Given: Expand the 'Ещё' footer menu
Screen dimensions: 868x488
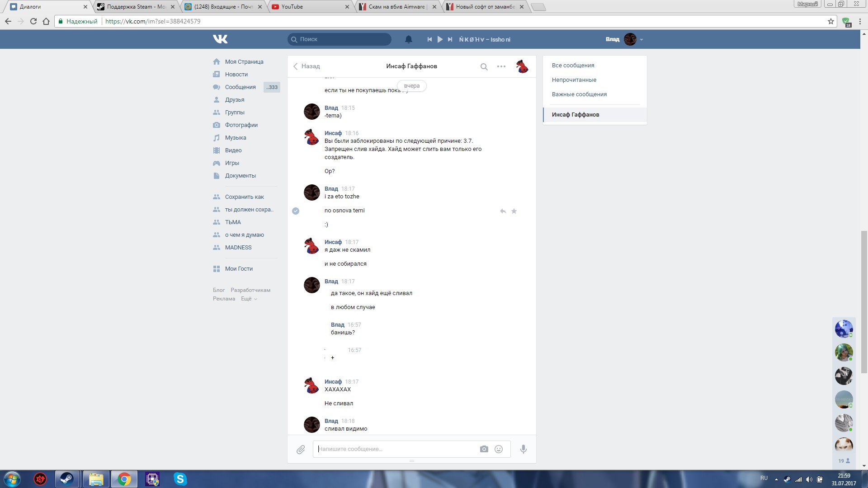Looking at the screenshot, I should coord(249,299).
